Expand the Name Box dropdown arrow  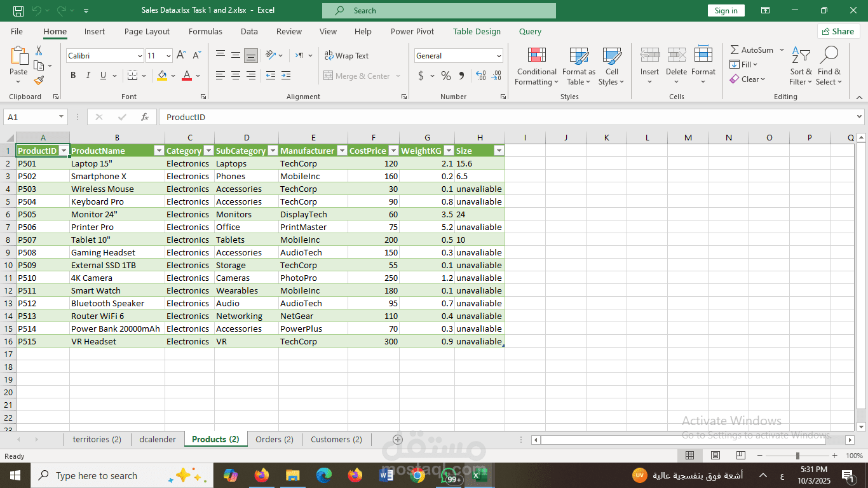click(x=61, y=117)
